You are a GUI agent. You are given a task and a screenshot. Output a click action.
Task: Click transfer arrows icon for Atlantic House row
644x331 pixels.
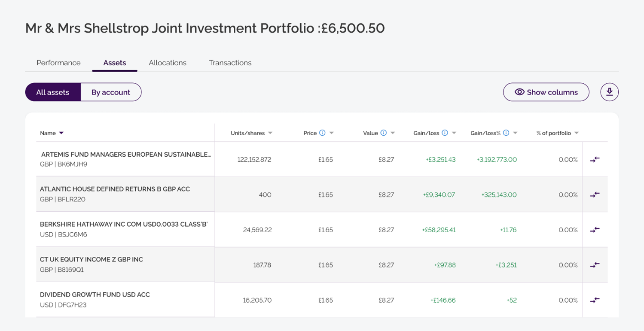[595, 194]
